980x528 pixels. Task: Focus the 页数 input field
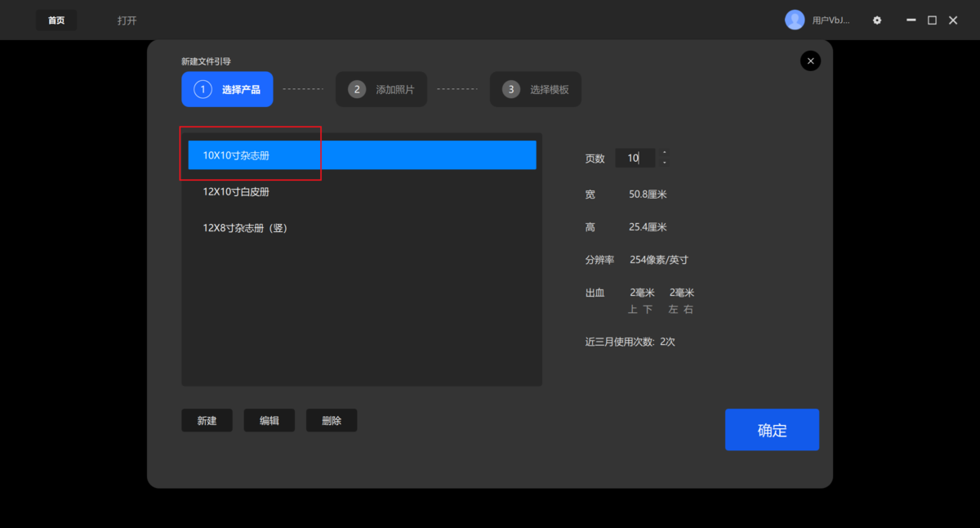coord(635,158)
